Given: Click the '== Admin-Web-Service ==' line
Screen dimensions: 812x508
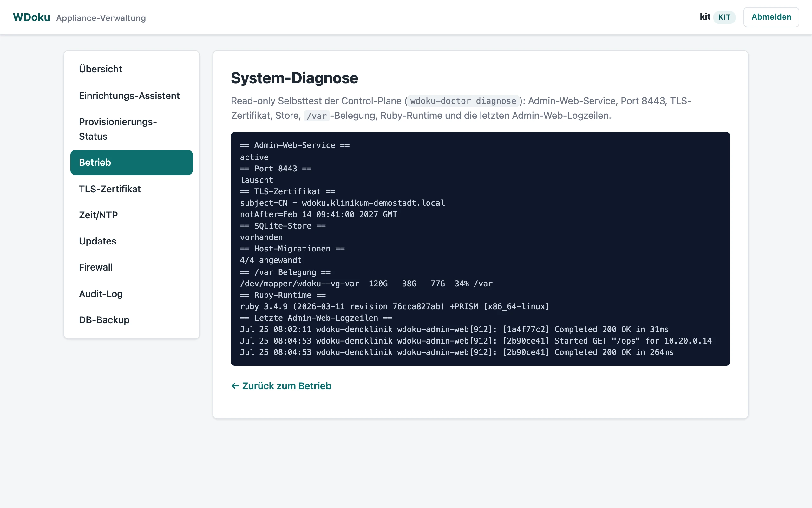Looking at the screenshot, I should pyautogui.click(x=295, y=145).
